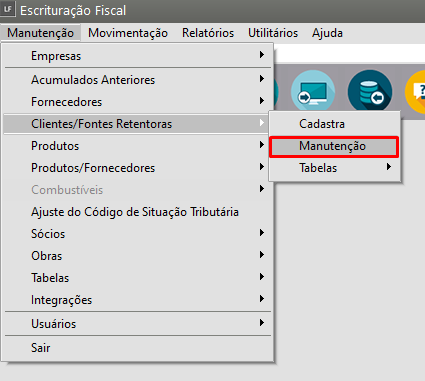425x381 pixels.
Task: Open the Sócios submenu
Action: 138,234
